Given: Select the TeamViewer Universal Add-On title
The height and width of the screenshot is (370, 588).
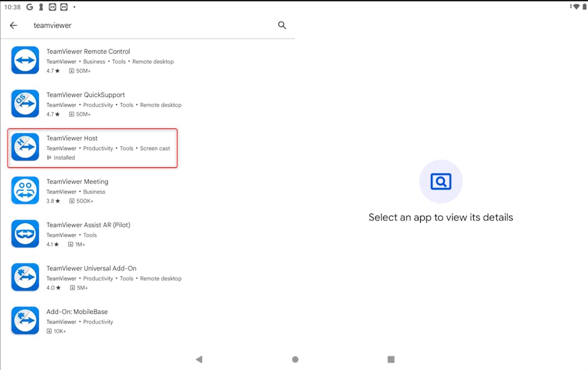Looking at the screenshot, I should [91, 268].
